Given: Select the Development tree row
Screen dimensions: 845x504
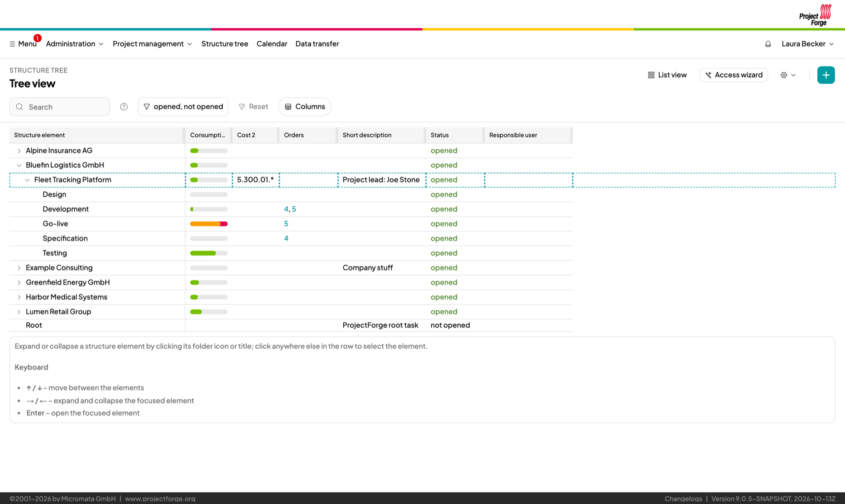Looking at the screenshot, I should (x=291, y=209).
